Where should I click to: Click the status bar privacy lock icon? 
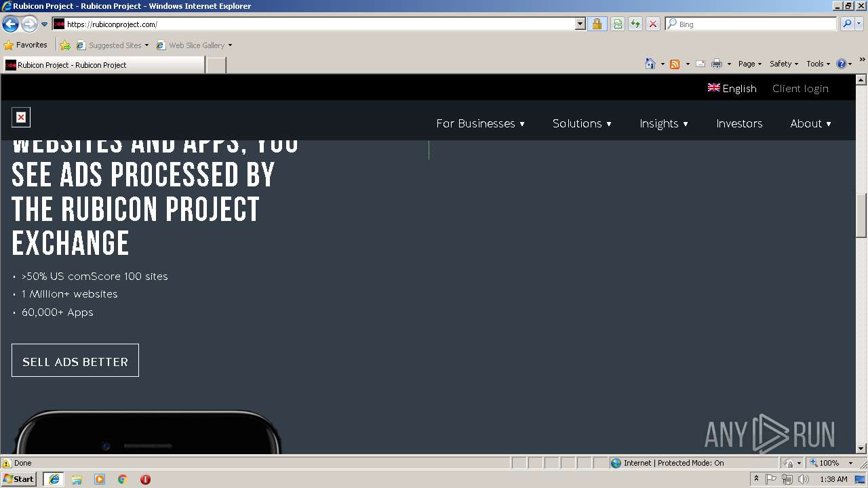[x=789, y=463]
